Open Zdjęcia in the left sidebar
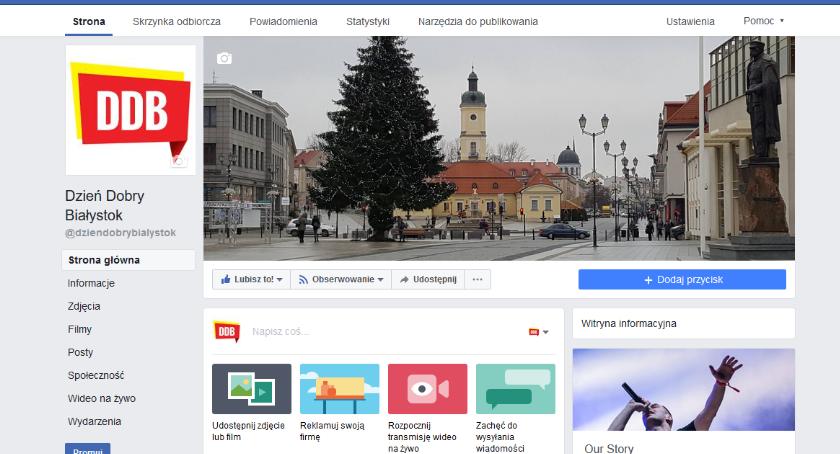 click(x=84, y=306)
